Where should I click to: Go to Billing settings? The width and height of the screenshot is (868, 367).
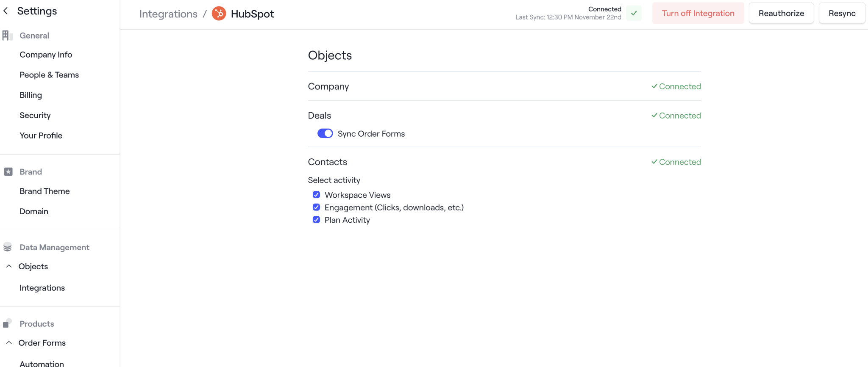click(x=31, y=95)
